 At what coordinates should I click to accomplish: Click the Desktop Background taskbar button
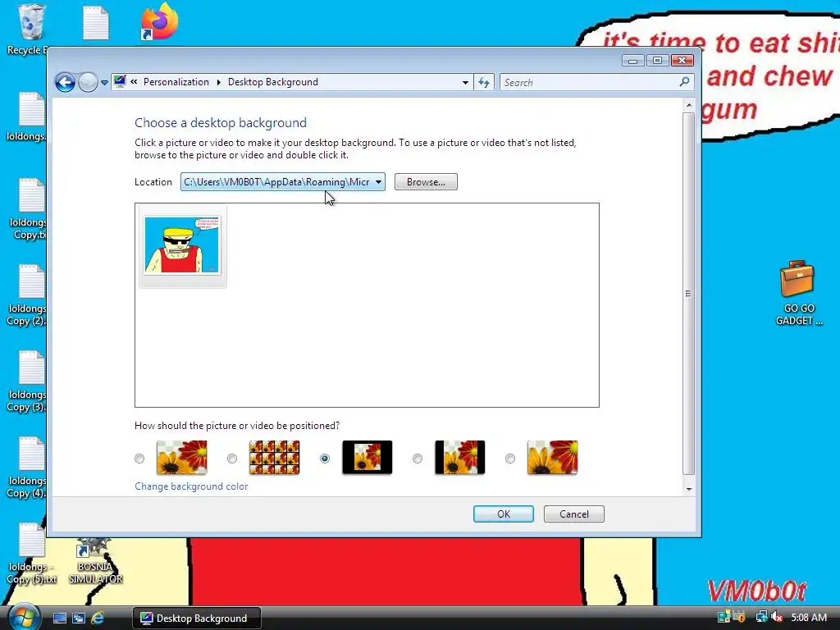[197, 619]
